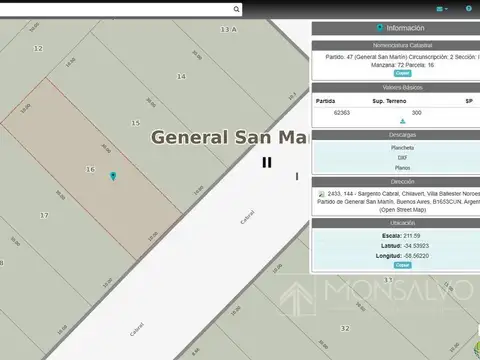
Task: Click the Información panel header
Action: tap(396, 28)
